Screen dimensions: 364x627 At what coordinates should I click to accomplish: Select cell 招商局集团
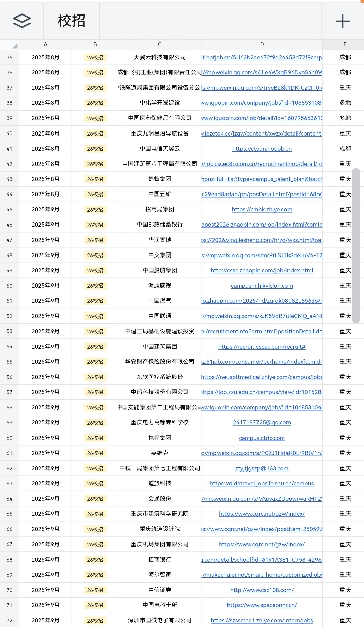(160, 209)
